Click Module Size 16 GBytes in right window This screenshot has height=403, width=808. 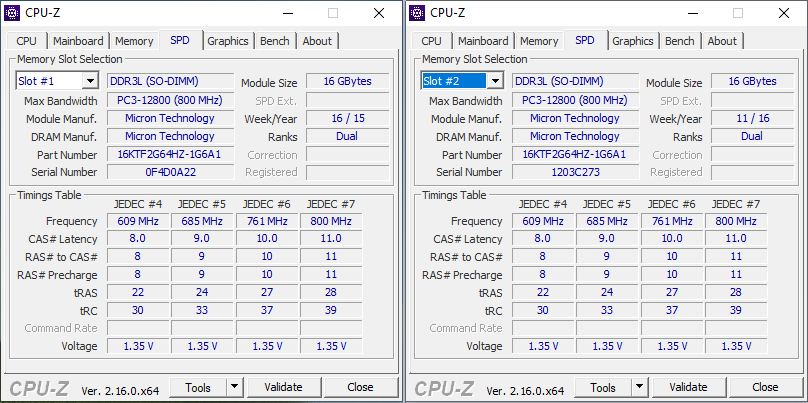point(753,81)
